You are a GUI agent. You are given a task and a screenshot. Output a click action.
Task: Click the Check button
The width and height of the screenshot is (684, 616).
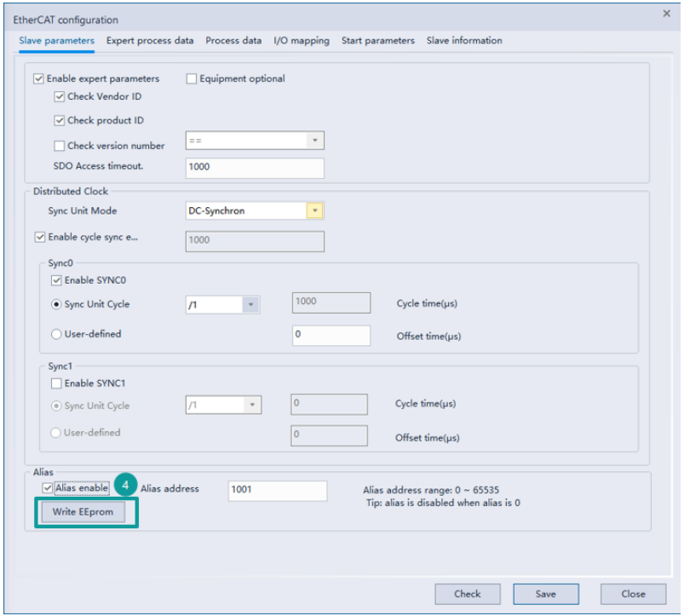467,594
